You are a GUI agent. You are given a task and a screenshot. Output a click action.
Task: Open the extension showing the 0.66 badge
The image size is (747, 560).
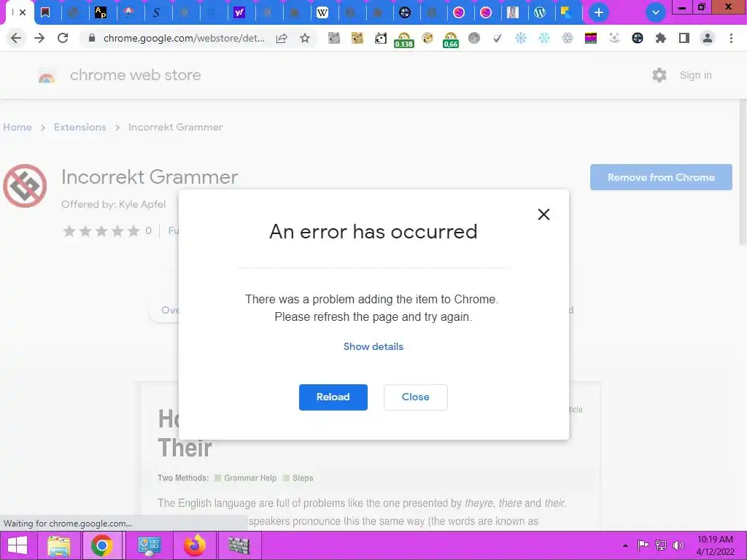pos(451,39)
